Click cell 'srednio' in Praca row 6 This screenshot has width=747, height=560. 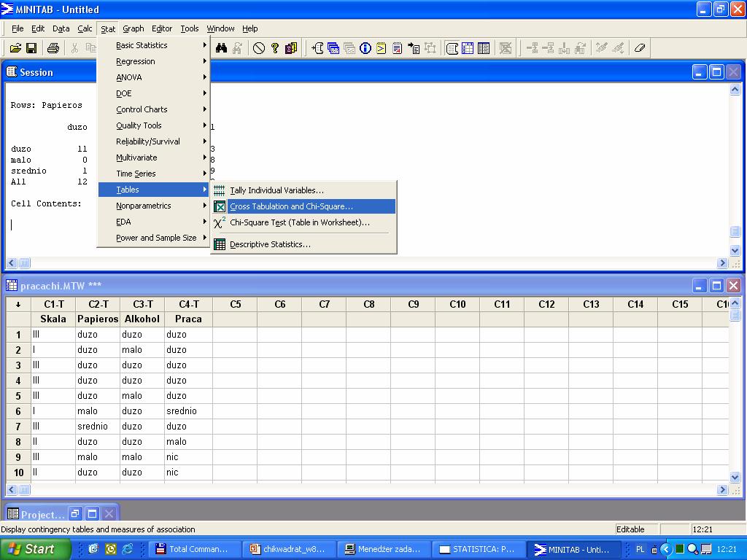tap(189, 411)
